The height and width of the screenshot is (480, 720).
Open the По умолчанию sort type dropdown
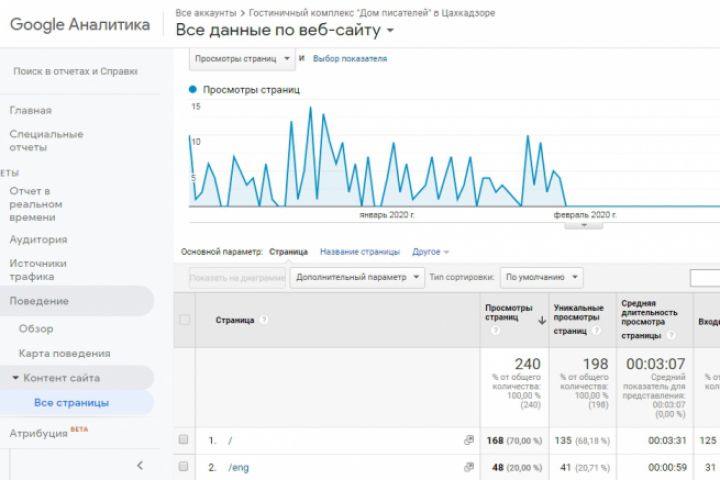pos(542,277)
